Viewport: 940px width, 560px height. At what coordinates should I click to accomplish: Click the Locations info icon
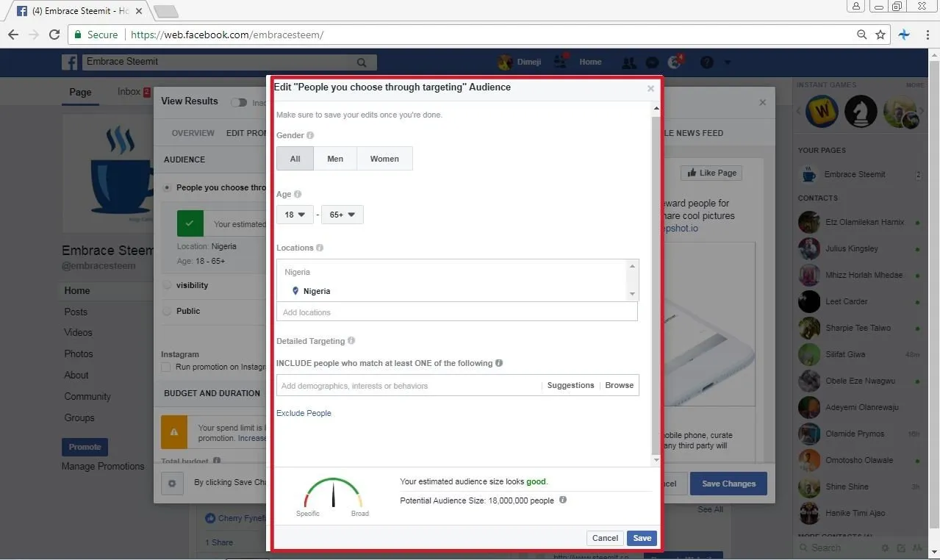320,248
